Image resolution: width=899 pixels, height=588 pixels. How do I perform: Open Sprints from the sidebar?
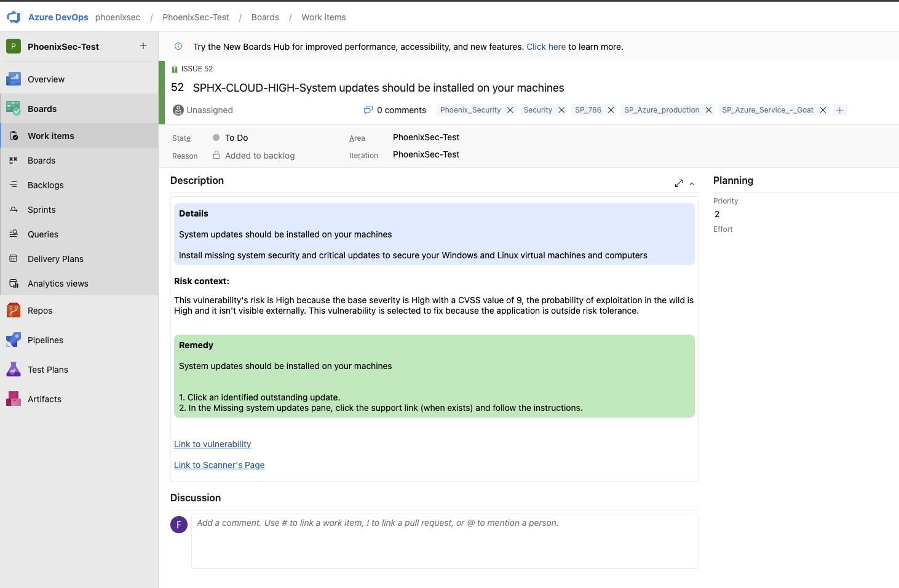[x=79, y=210]
